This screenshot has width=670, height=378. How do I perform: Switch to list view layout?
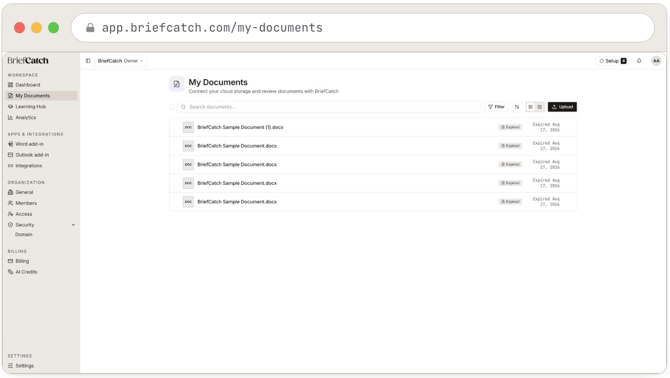(x=530, y=107)
